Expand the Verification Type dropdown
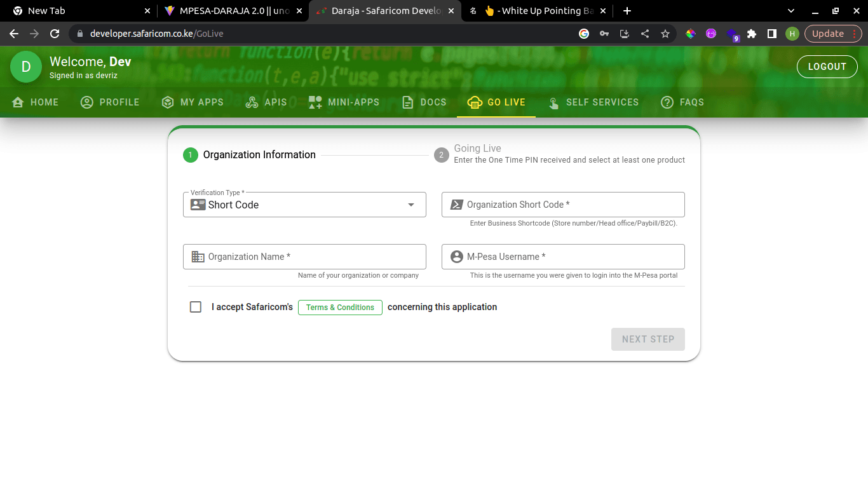The height and width of the screenshot is (488, 868). tap(411, 205)
